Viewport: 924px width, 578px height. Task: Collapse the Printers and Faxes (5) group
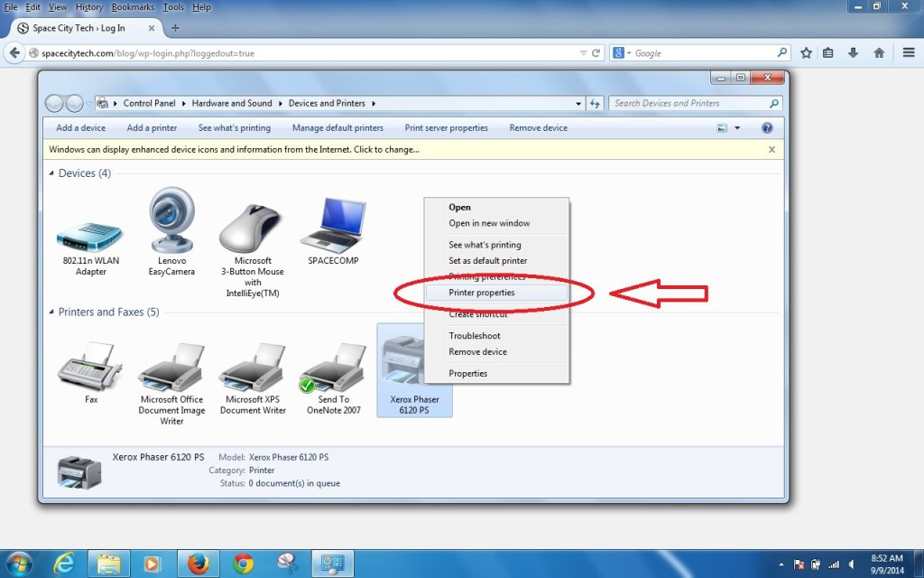51,312
